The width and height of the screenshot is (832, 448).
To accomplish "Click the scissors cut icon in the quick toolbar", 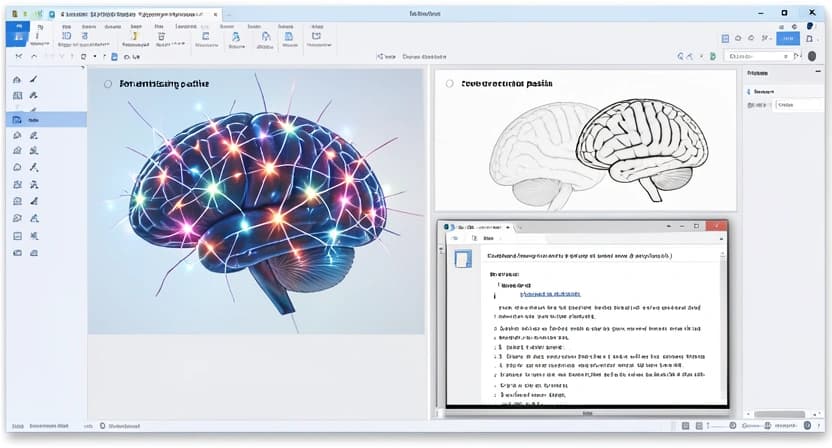I will 19,56.
